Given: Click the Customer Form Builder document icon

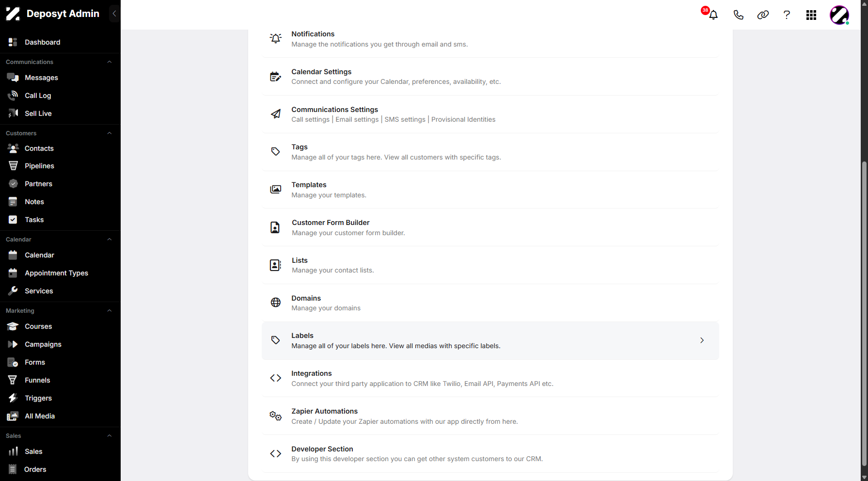Looking at the screenshot, I should tap(275, 227).
